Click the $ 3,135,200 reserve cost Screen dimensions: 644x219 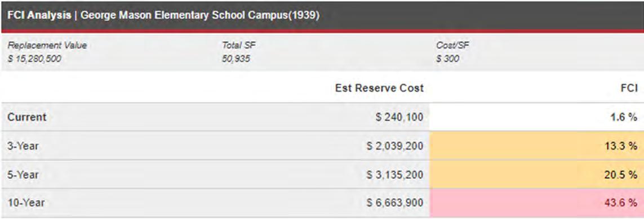coord(395,175)
